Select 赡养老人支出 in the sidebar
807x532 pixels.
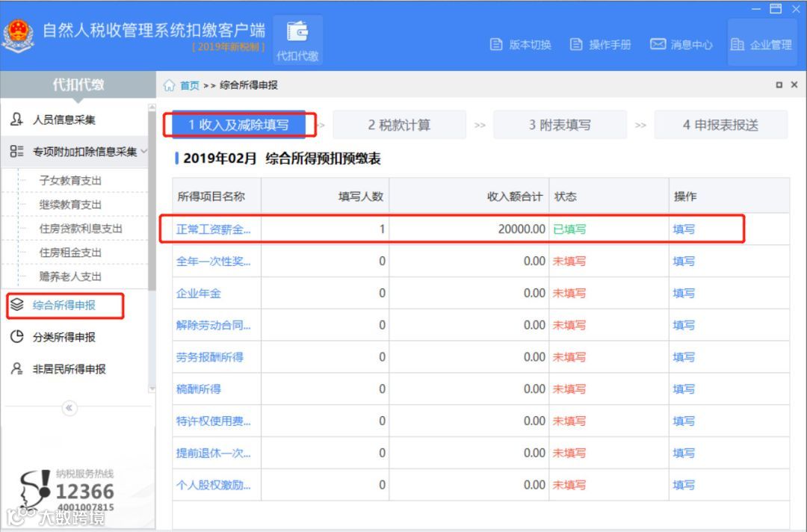(70, 276)
